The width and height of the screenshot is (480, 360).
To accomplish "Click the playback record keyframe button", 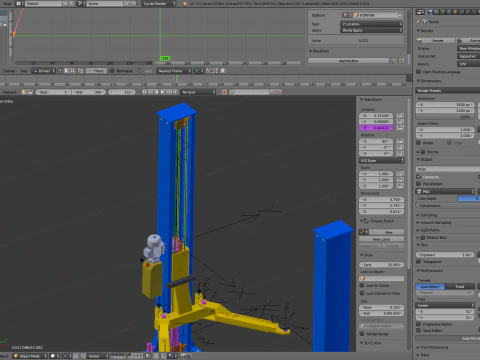I will click(224, 92).
